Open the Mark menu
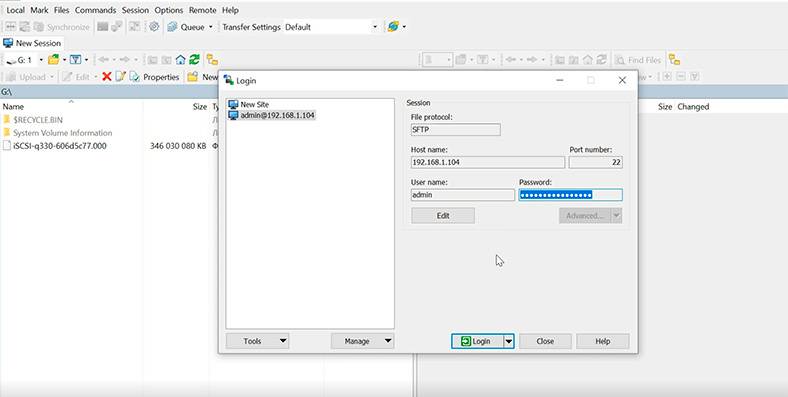This screenshot has height=397, width=788. pyautogui.click(x=39, y=10)
